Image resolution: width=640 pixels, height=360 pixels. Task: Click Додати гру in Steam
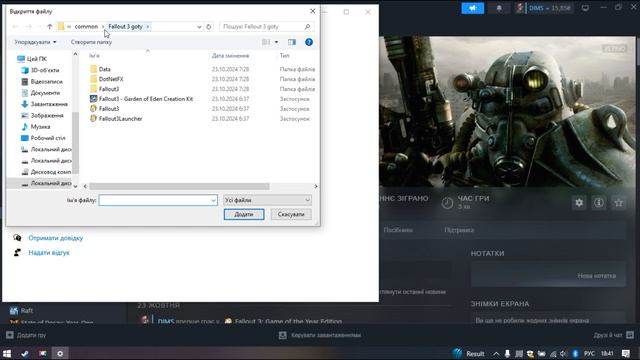26,335
